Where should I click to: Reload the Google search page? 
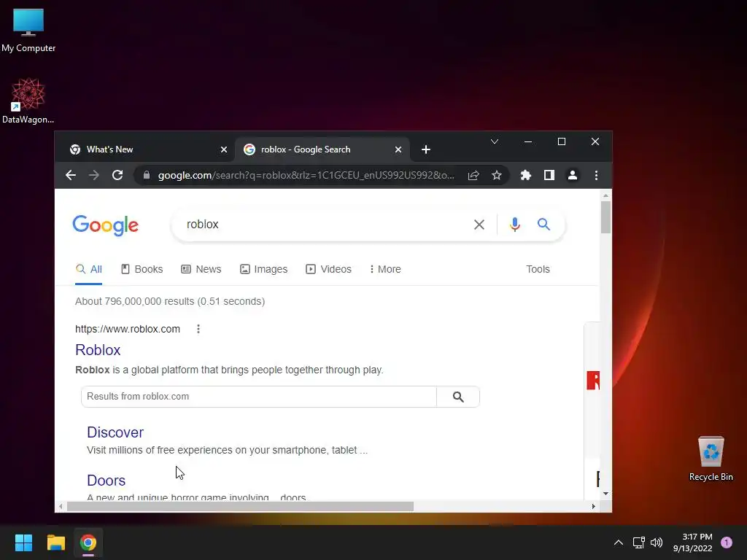tap(117, 175)
